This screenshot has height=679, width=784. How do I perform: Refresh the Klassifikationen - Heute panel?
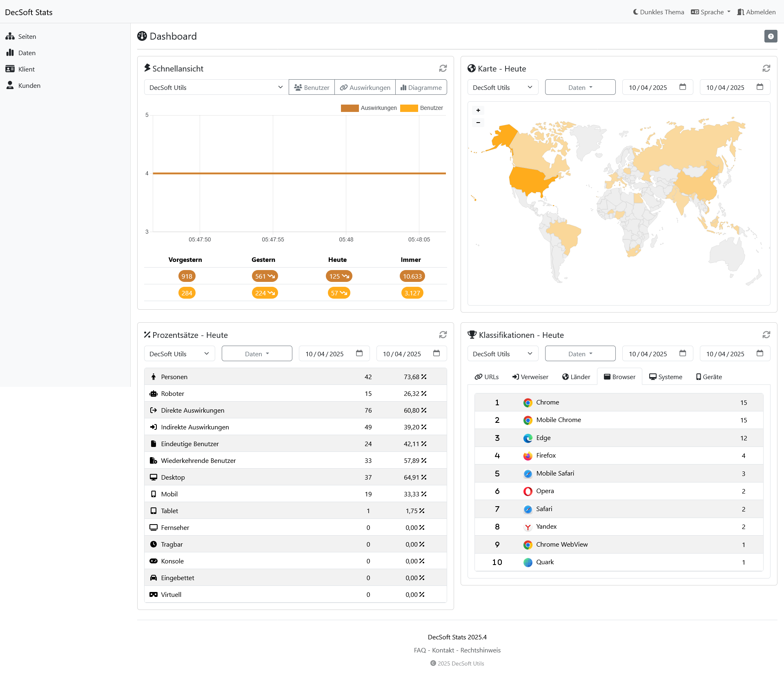point(766,335)
